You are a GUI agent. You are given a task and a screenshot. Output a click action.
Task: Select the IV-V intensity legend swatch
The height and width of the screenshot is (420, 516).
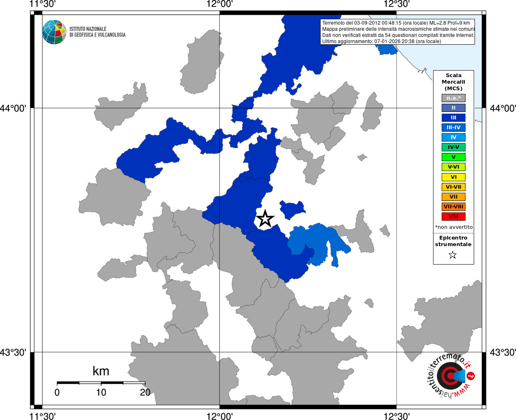[x=454, y=147]
